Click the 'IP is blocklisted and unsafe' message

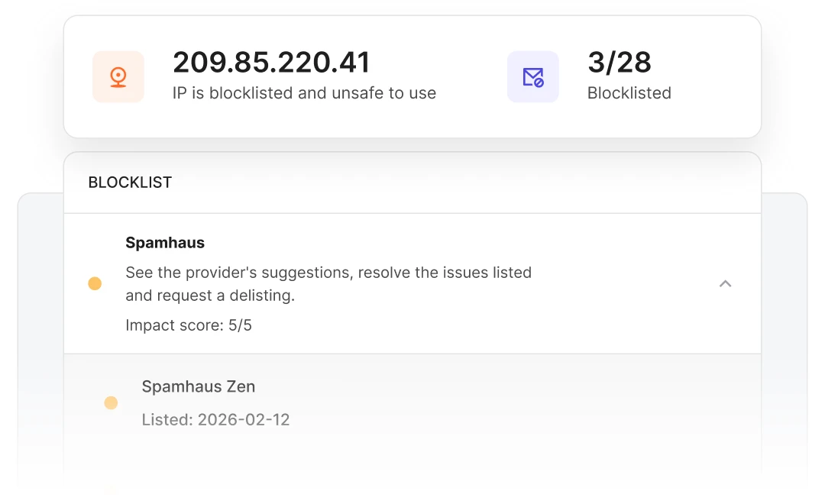click(304, 93)
